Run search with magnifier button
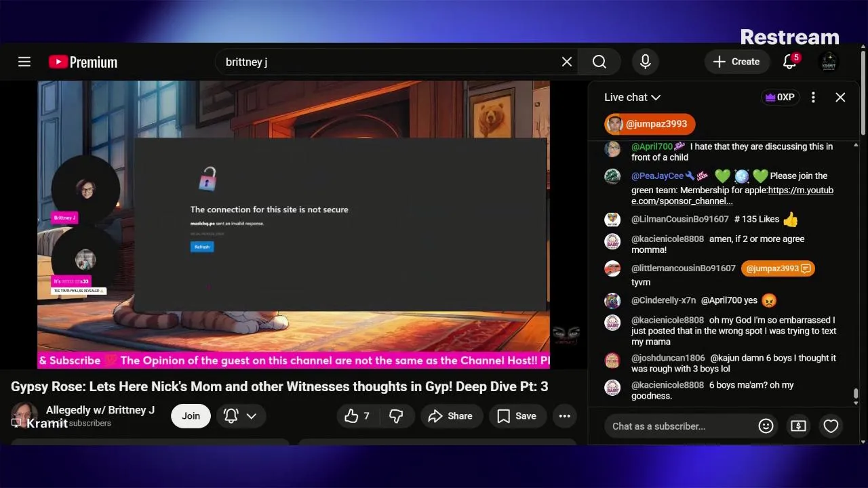The width and height of the screenshot is (868, 488). (599, 62)
